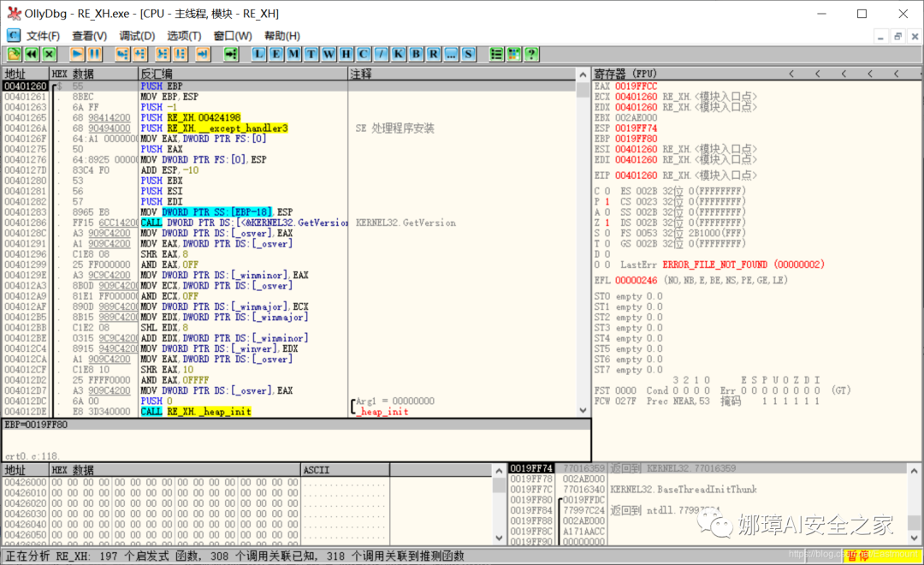Select EAX register value 0019FFCC
The height and width of the screenshot is (565, 924).
[636, 86]
